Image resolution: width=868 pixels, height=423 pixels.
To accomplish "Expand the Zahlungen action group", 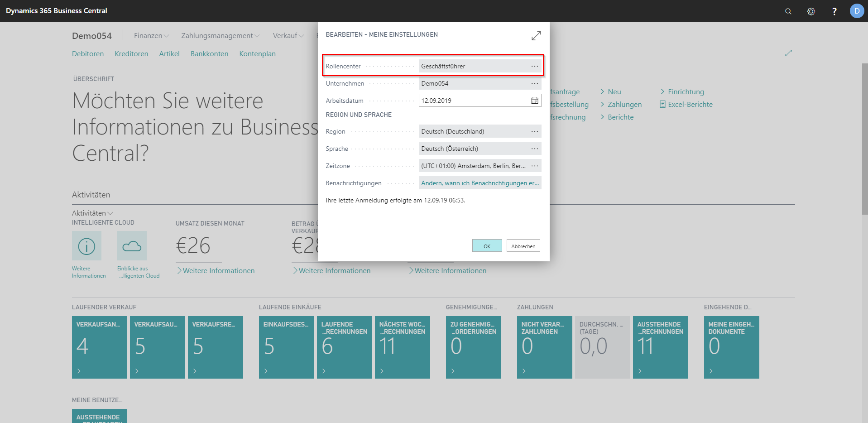I will pos(621,104).
